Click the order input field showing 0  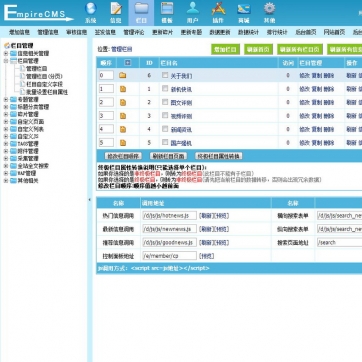click(106, 75)
